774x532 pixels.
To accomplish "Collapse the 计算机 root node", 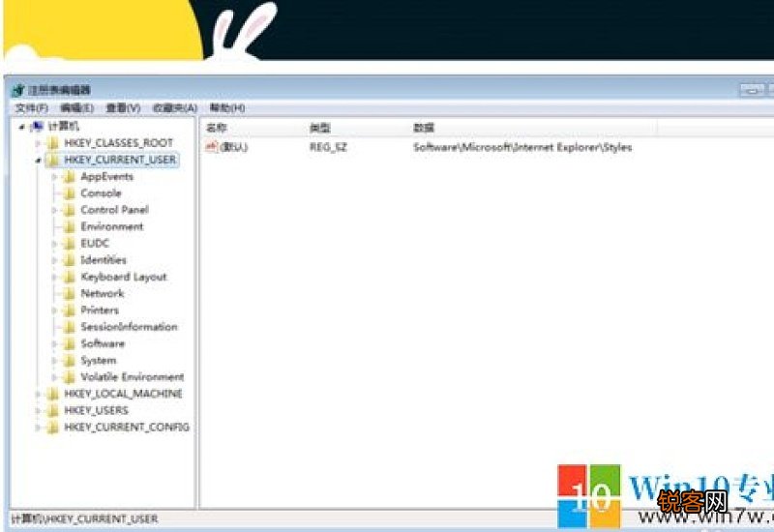I will [x=21, y=127].
